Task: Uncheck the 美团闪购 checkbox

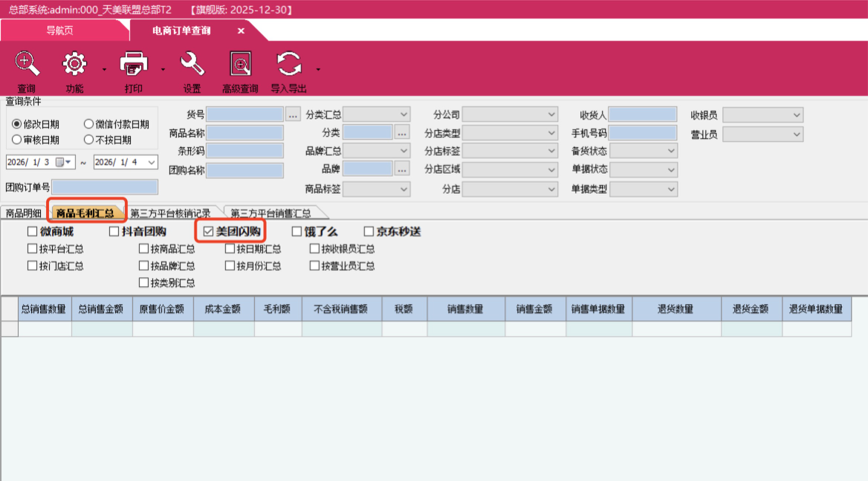Action: [x=209, y=232]
